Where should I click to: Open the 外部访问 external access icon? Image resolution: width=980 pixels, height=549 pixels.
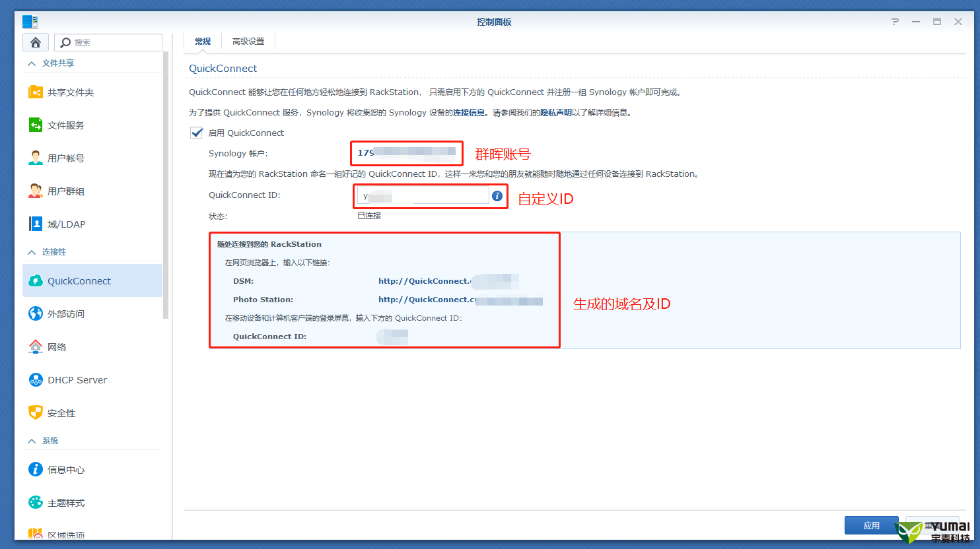[x=36, y=313]
